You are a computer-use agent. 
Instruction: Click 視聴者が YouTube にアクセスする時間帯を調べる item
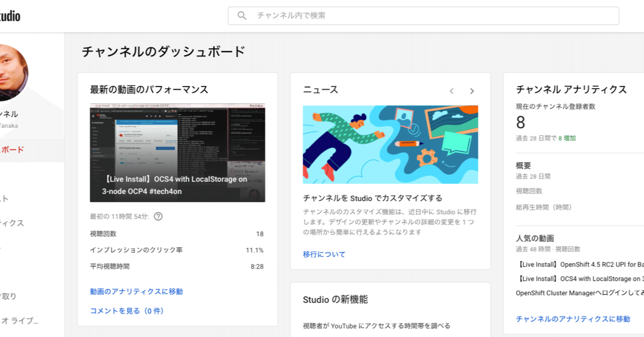(x=376, y=326)
